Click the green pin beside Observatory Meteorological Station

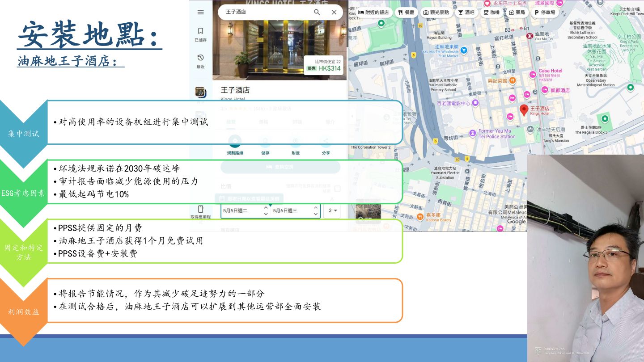(x=631, y=88)
